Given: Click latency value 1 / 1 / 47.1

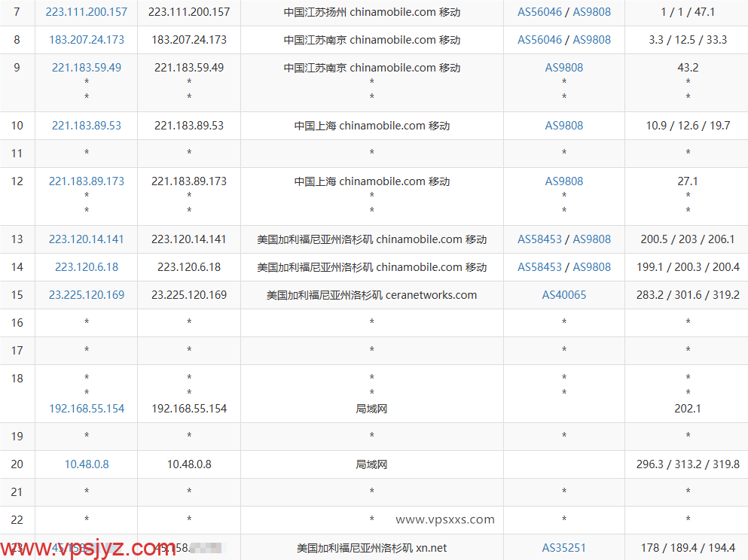Looking at the screenshot, I should click(x=688, y=12).
